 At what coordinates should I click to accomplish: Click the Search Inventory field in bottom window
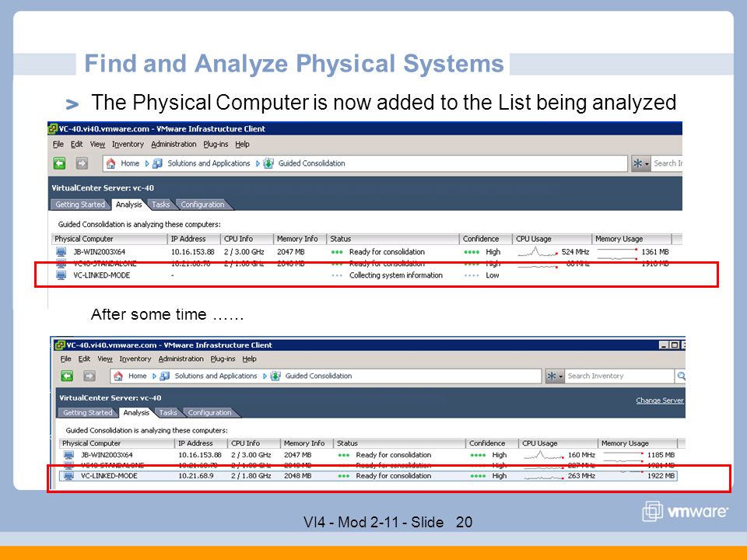pyautogui.click(x=619, y=376)
